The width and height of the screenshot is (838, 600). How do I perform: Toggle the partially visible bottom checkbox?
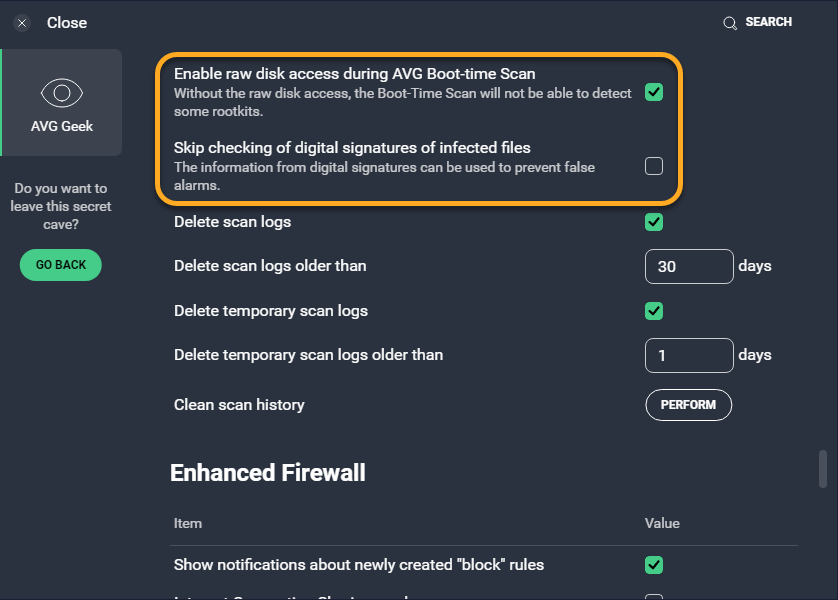654,596
